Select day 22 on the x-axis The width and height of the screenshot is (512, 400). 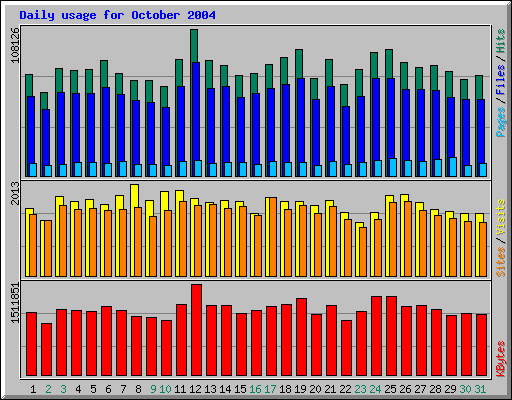345,389
